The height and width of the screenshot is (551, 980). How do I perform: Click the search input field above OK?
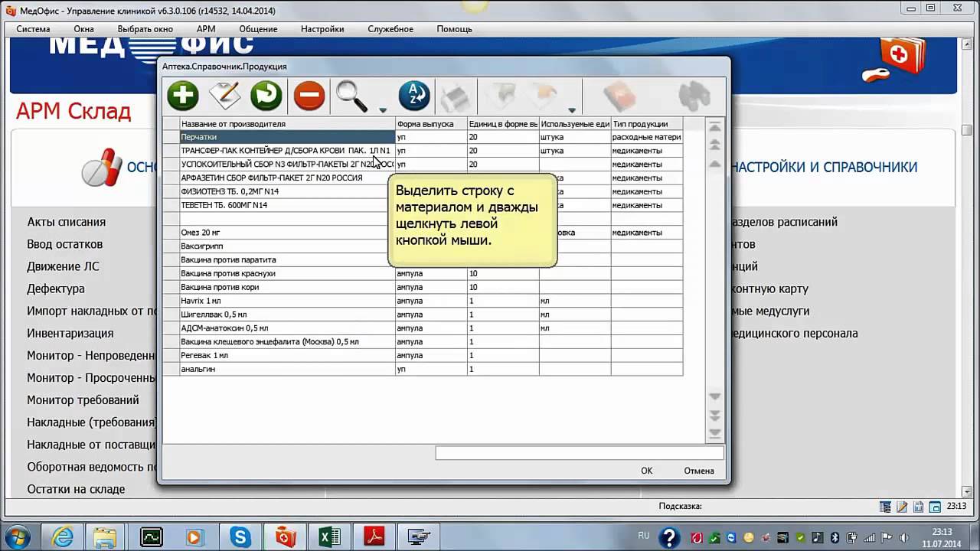[580, 453]
